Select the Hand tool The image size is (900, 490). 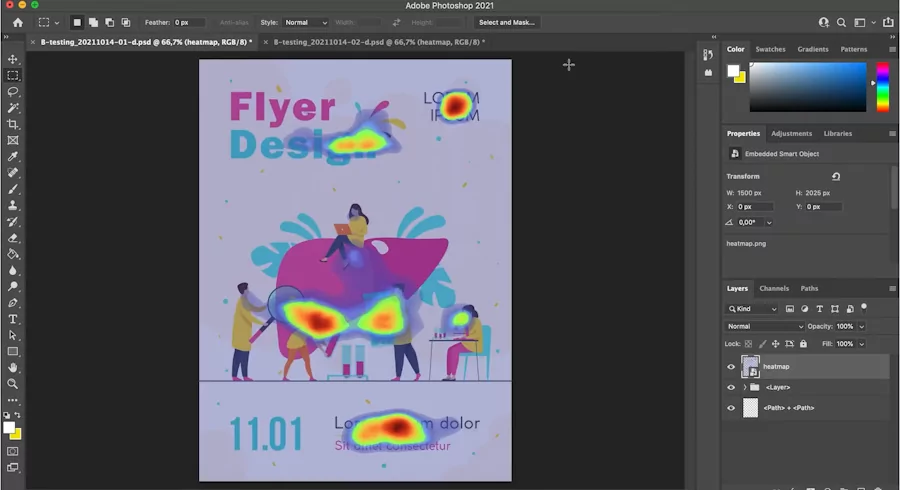pos(13,367)
